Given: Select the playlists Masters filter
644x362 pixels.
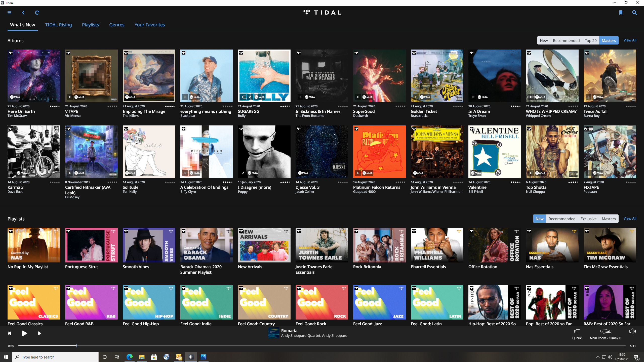Looking at the screenshot, I should (609, 219).
